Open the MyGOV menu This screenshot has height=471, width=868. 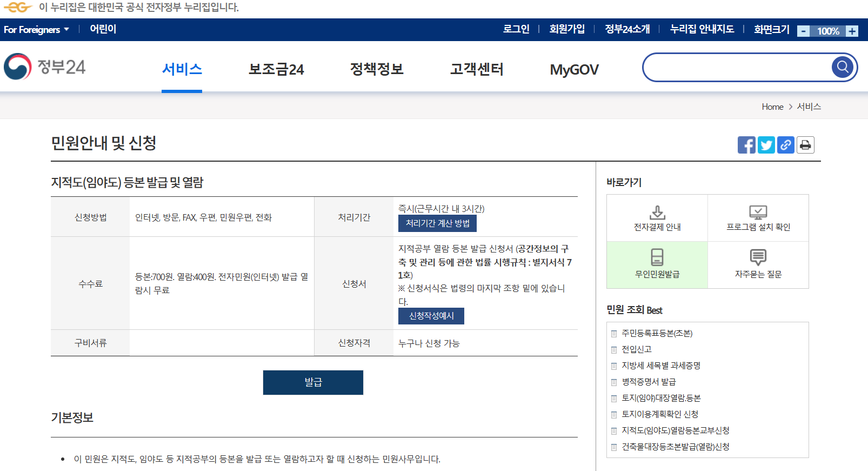[574, 70]
